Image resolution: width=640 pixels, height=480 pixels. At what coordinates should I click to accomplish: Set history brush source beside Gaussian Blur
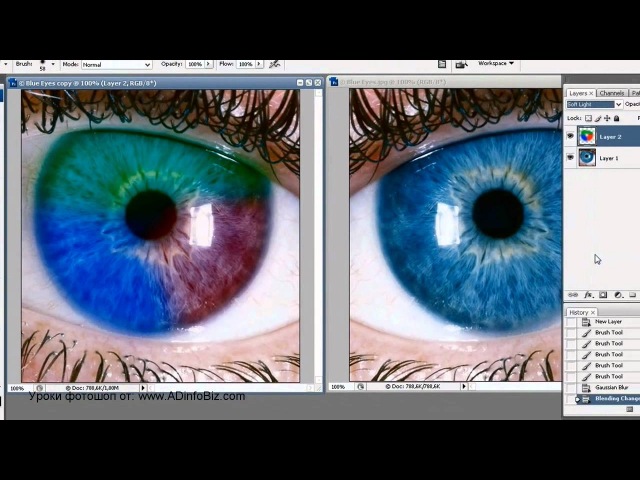pyautogui.click(x=571, y=388)
